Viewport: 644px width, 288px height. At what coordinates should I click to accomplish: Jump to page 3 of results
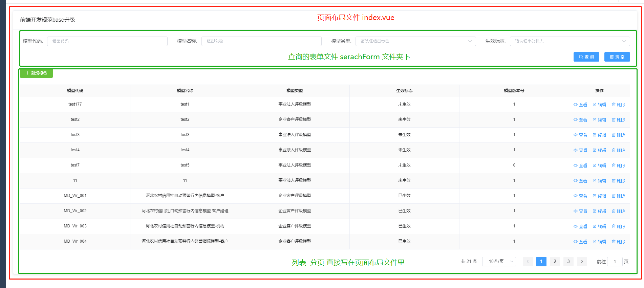[x=568, y=262]
